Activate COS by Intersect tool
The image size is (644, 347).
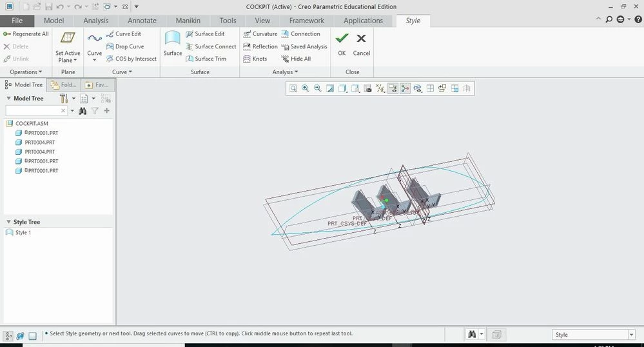click(x=132, y=59)
